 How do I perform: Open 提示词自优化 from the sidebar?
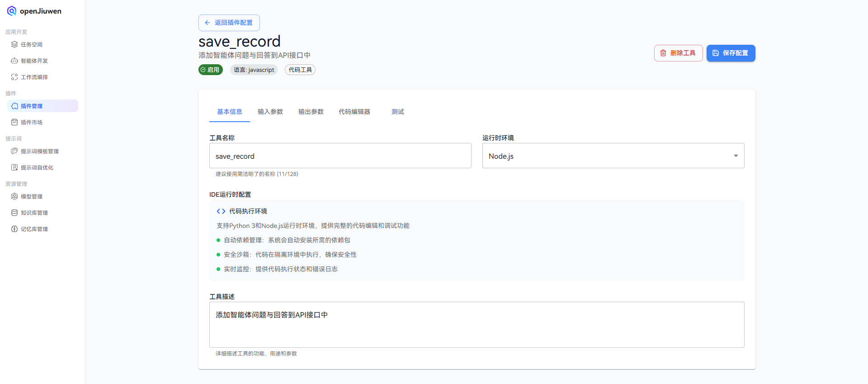pyautogui.click(x=42, y=167)
